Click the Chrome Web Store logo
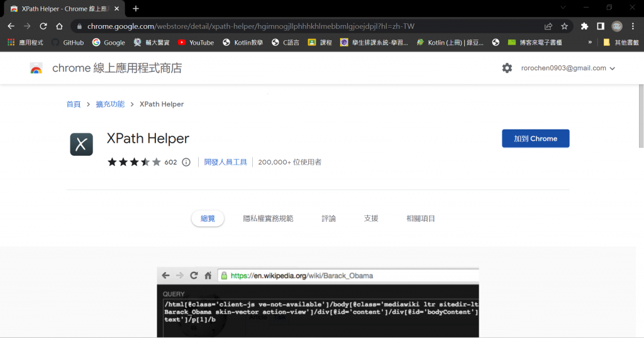Screen dimensions: 644x338 coord(36,68)
